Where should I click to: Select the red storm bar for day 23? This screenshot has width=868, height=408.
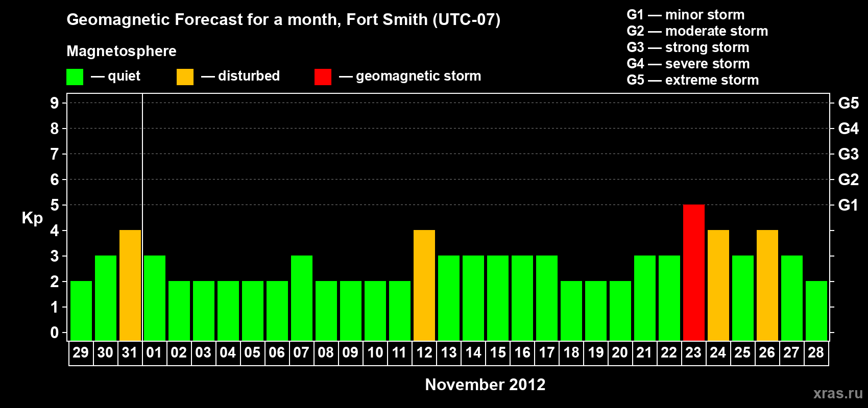pos(694,272)
